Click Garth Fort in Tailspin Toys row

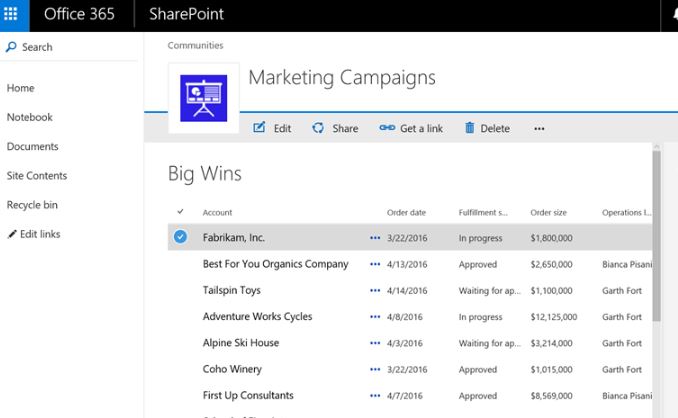[622, 290]
